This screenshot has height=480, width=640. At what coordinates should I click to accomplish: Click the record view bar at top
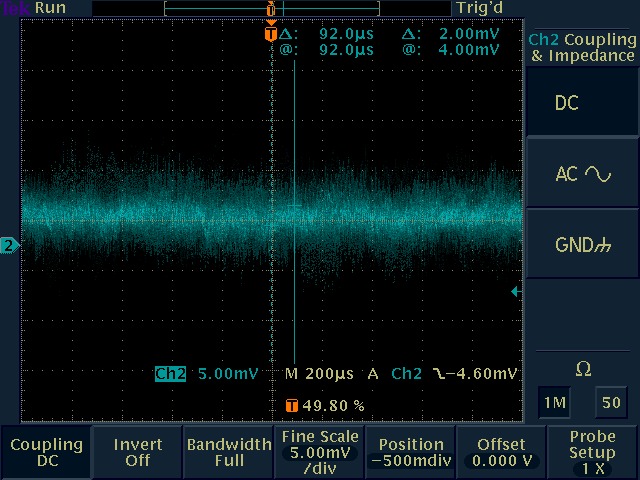point(271,9)
